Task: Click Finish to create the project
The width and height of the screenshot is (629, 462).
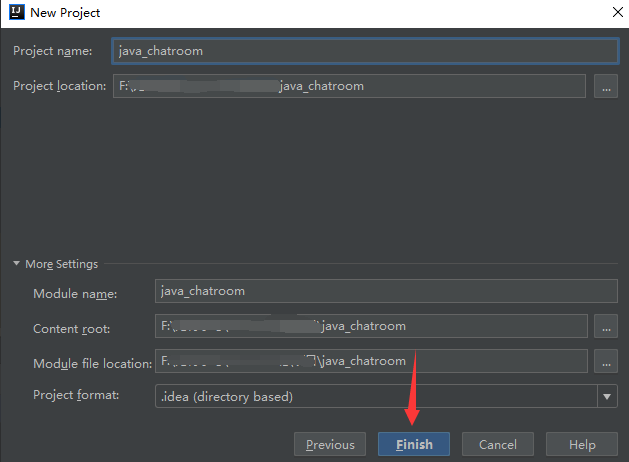Action: pos(414,444)
